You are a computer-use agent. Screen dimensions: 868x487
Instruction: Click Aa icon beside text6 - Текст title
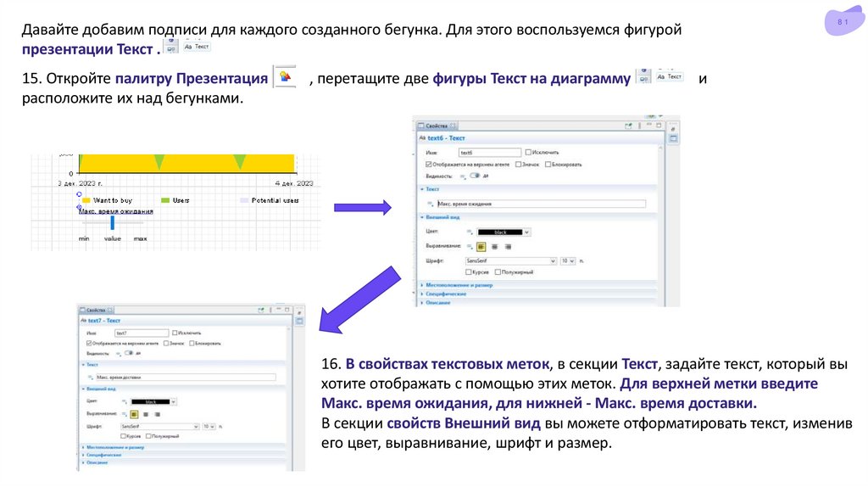click(x=422, y=138)
